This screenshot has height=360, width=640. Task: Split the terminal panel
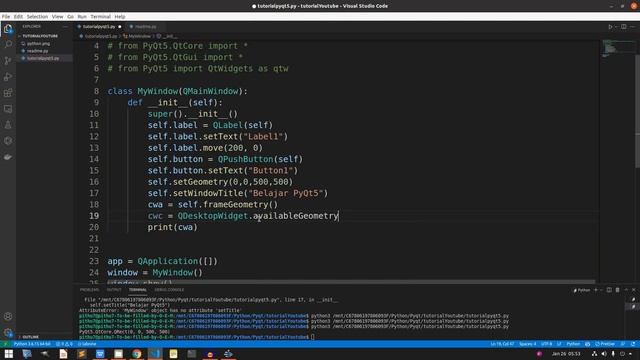(x=609, y=290)
